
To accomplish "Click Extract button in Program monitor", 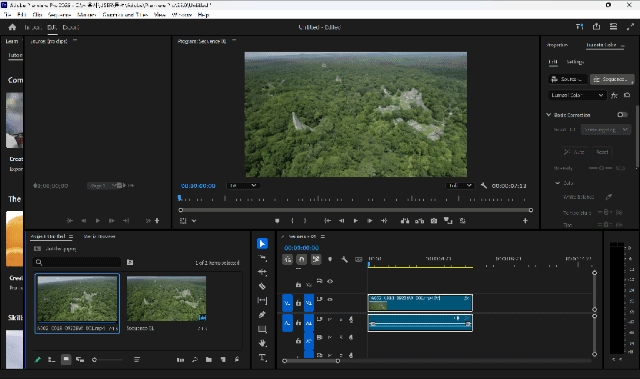I will pyautogui.click(x=419, y=221).
